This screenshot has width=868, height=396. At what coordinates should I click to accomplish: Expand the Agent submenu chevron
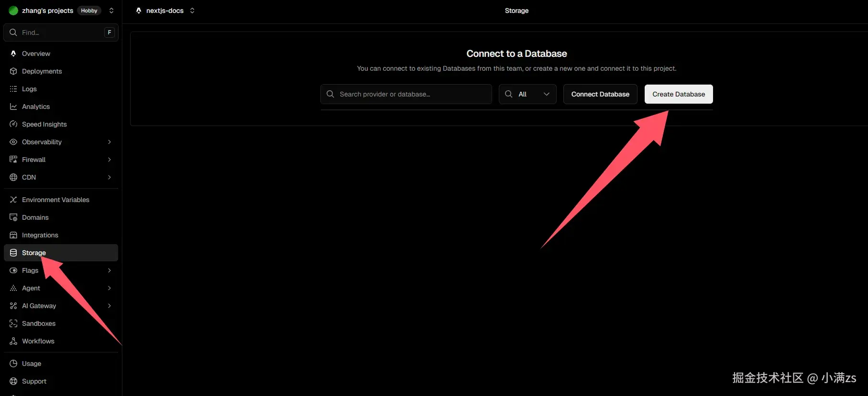point(110,288)
